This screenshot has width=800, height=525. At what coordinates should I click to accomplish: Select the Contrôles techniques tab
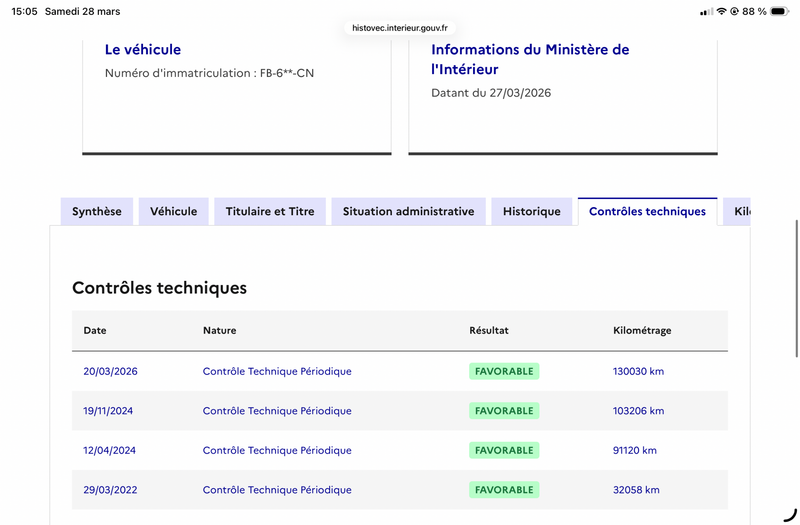coord(647,211)
